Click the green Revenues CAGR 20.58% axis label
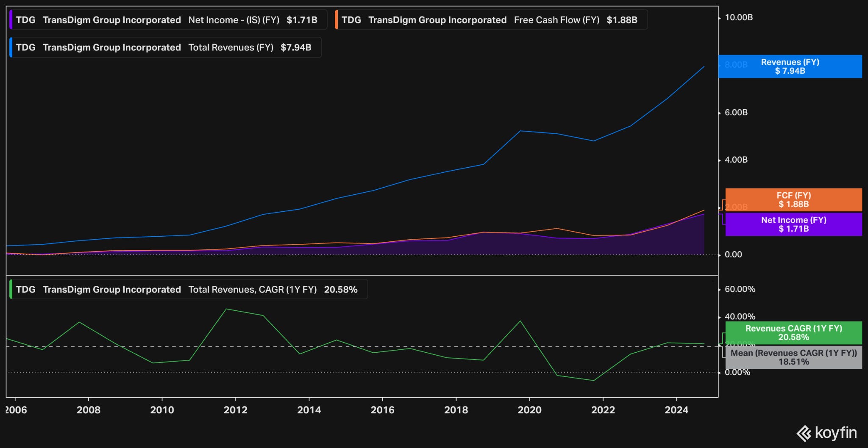The image size is (868, 448). 793,333
